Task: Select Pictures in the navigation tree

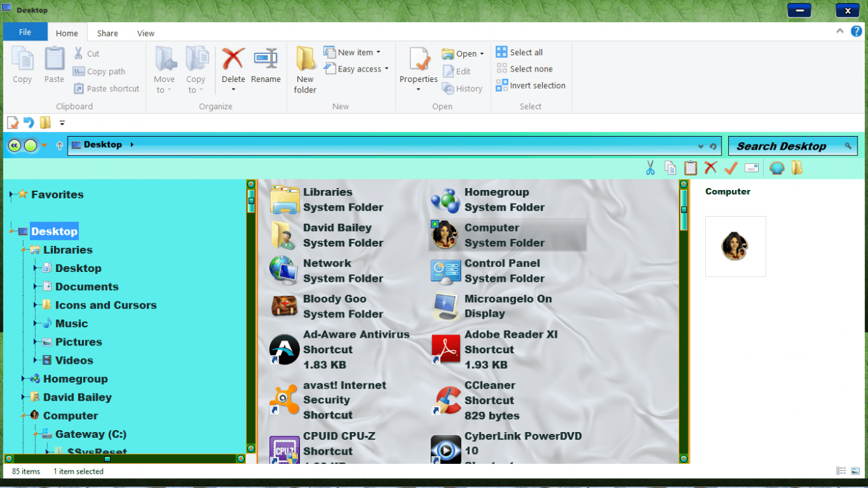Action: [78, 342]
